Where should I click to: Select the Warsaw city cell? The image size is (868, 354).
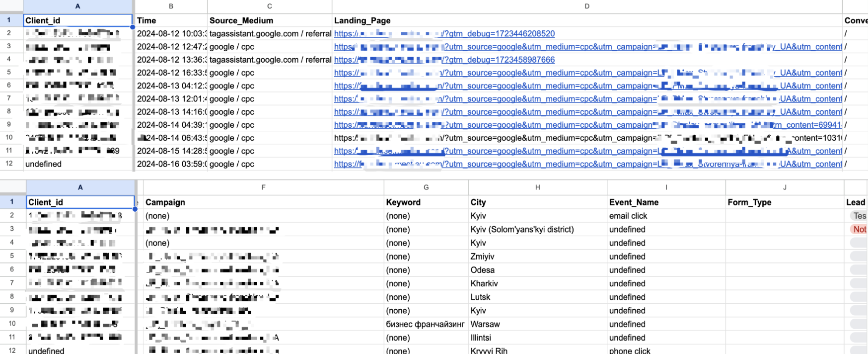(537, 324)
